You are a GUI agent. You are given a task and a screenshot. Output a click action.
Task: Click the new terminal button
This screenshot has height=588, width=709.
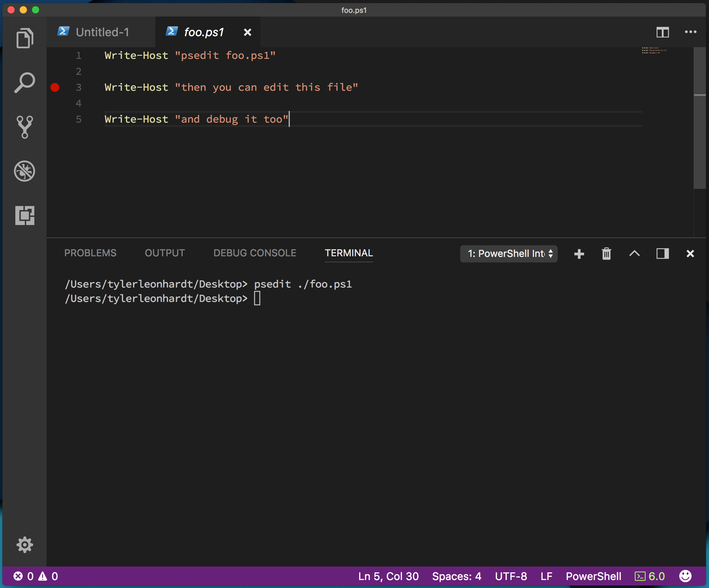coord(578,253)
